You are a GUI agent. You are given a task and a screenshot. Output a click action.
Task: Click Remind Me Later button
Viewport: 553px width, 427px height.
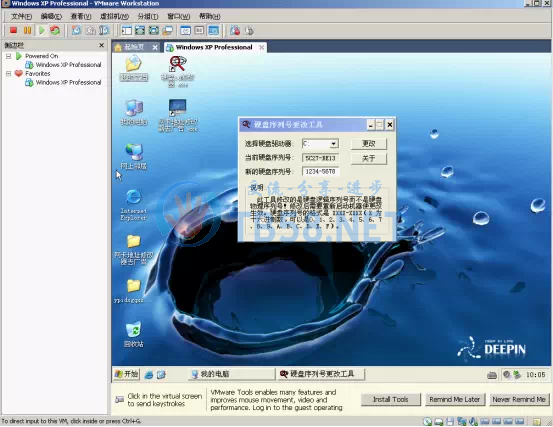pyautogui.click(x=455, y=399)
